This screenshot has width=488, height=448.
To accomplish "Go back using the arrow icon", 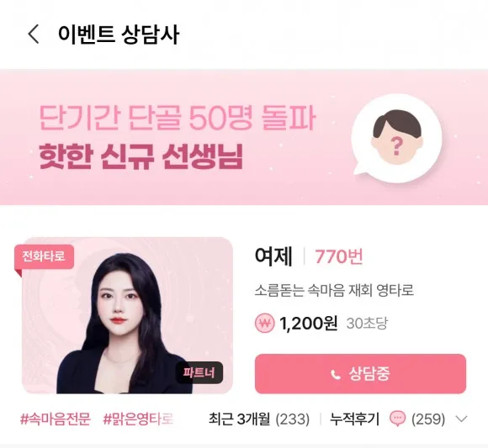I will (34, 34).
